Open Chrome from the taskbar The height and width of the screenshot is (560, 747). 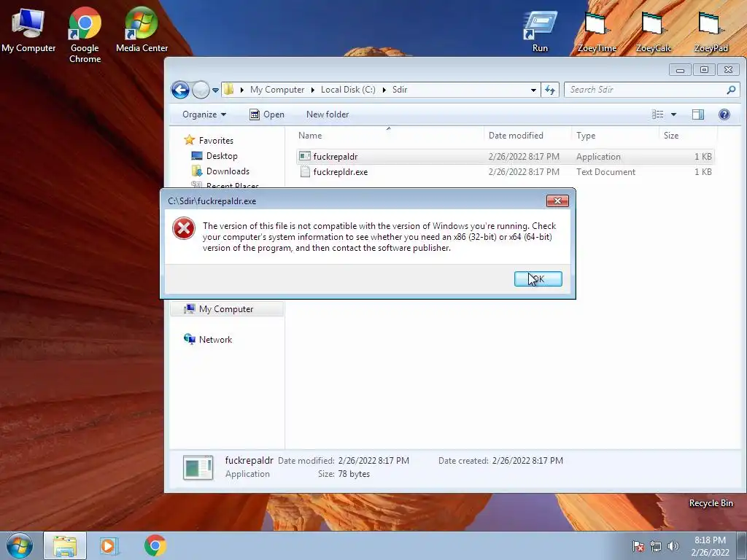[155, 545]
